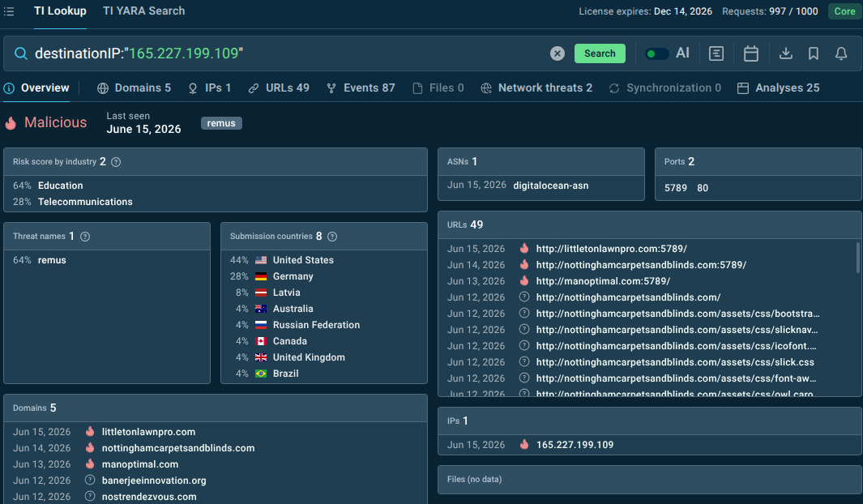Select port 5789
863x504 pixels.
(x=675, y=188)
